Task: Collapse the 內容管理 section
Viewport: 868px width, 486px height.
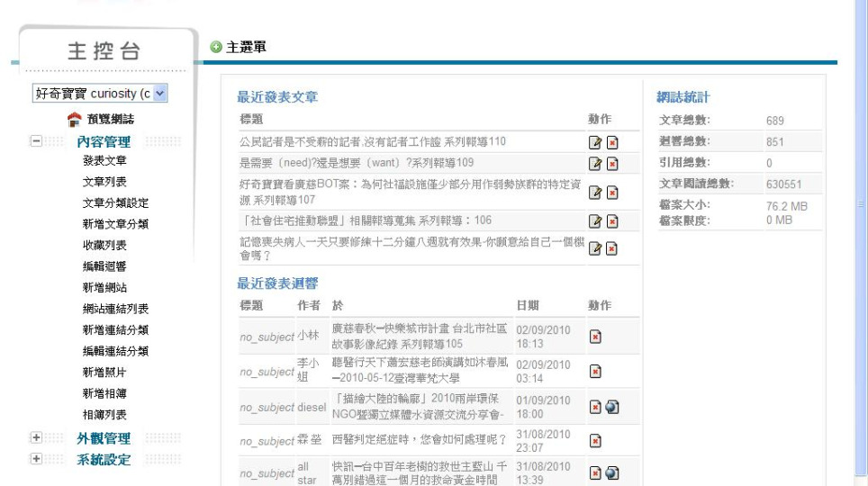Action: coord(33,141)
